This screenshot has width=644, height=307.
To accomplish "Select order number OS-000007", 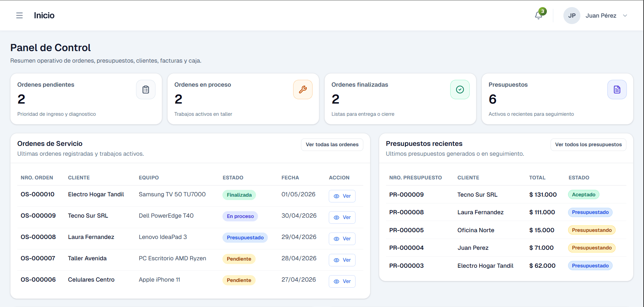I will click(38, 258).
